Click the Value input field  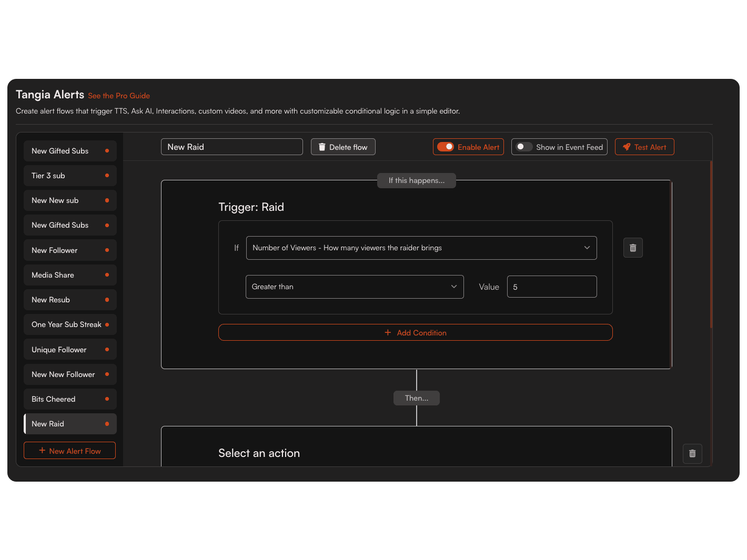(551, 287)
